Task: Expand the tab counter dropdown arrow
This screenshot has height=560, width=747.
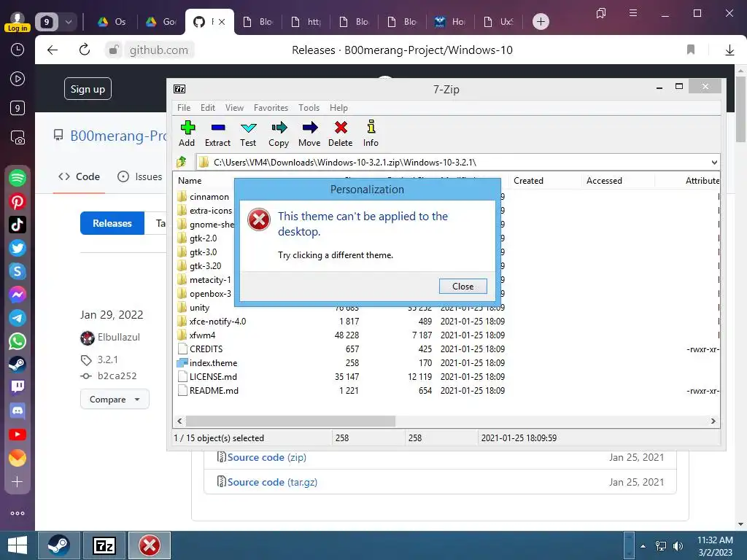Action: pyautogui.click(x=69, y=22)
